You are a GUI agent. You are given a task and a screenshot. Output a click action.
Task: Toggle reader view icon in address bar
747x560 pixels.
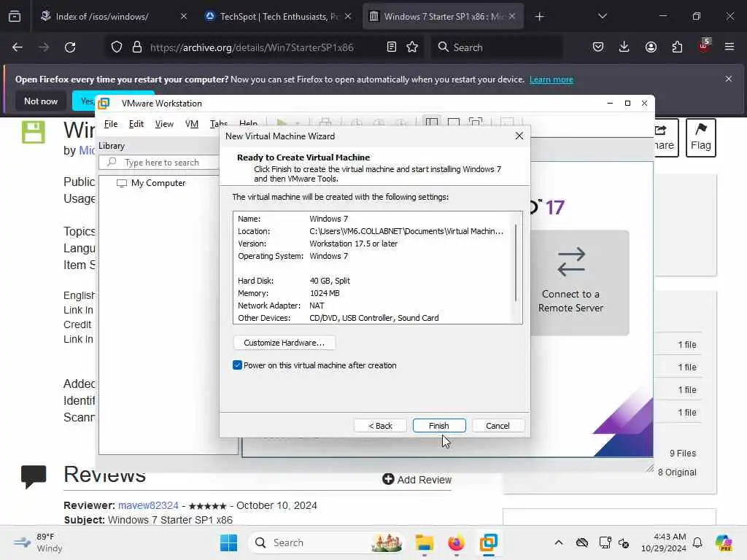(392, 47)
